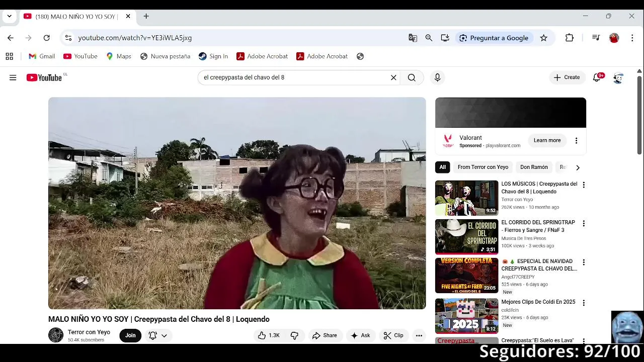Bookmark this page star
This screenshot has height=362, width=644.
point(544,38)
